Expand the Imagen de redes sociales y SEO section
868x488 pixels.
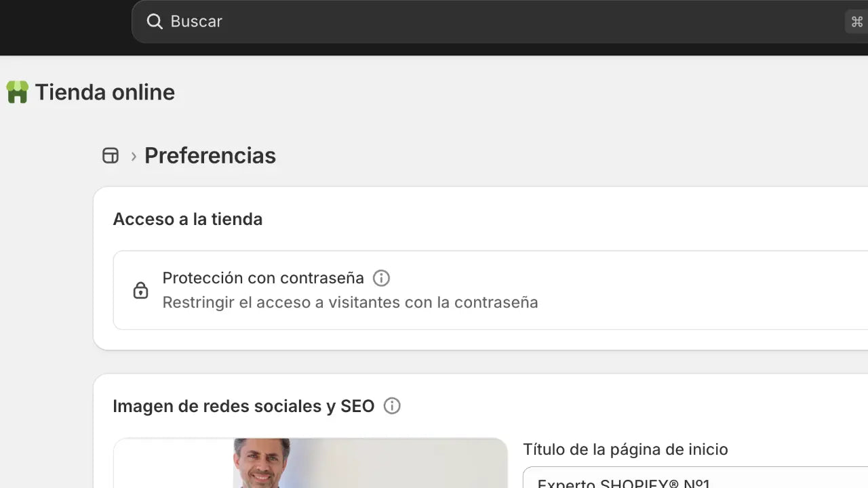click(x=244, y=406)
